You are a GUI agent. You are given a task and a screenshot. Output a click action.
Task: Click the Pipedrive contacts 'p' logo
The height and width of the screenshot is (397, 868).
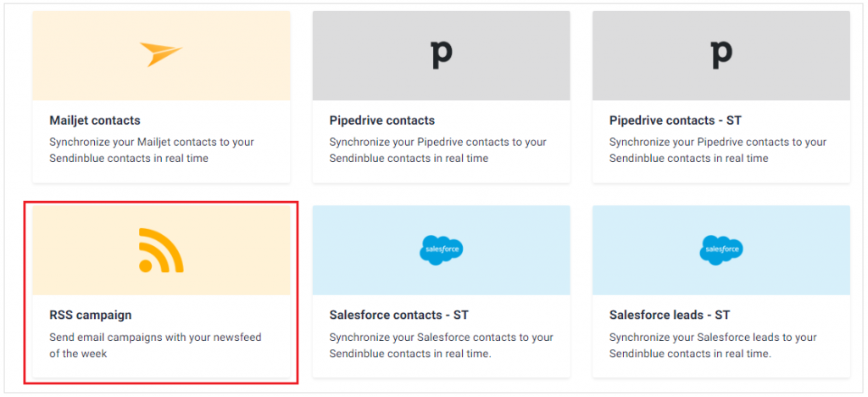point(441,54)
